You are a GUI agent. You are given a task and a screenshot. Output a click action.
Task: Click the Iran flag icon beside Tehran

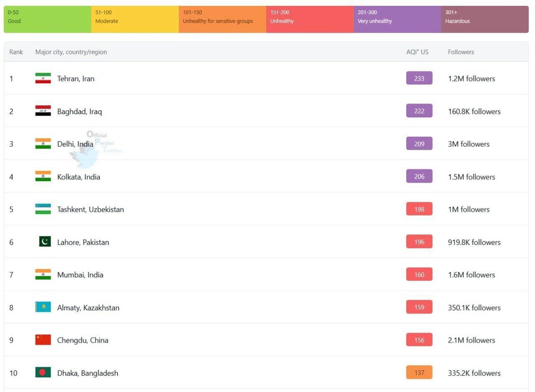[x=43, y=78]
